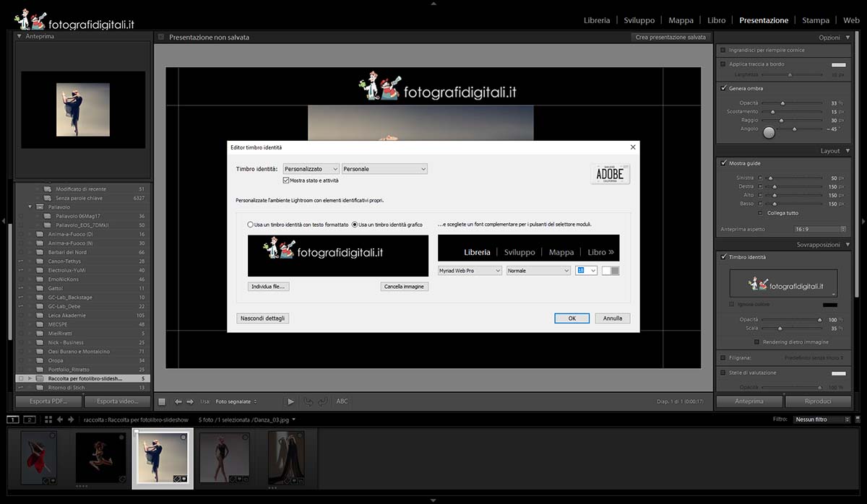Screen dimensions: 867x504
Task: Open the Myriad Web Pro font dropdown
Action: [x=470, y=271]
